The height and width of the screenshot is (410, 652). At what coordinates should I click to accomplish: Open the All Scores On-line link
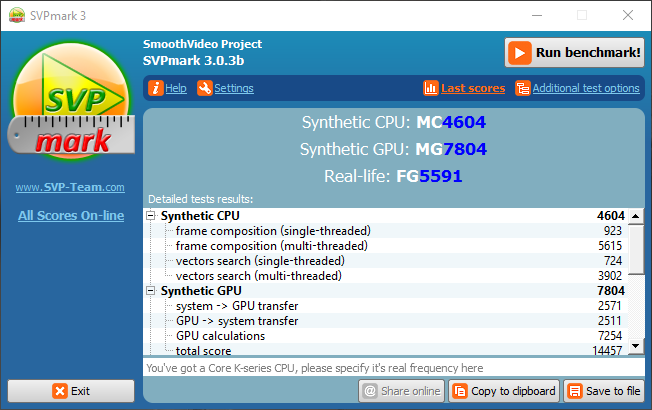(x=71, y=215)
